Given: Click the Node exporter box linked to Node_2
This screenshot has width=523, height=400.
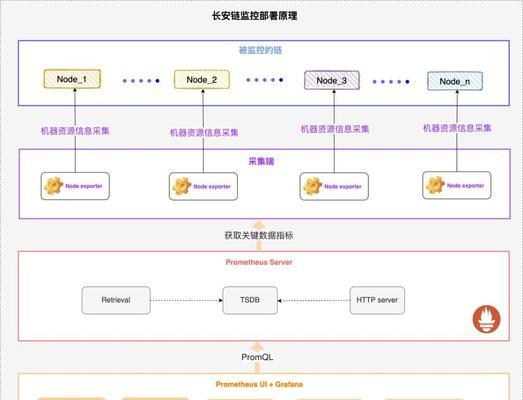Looking at the screenshot, I should 203,186.
